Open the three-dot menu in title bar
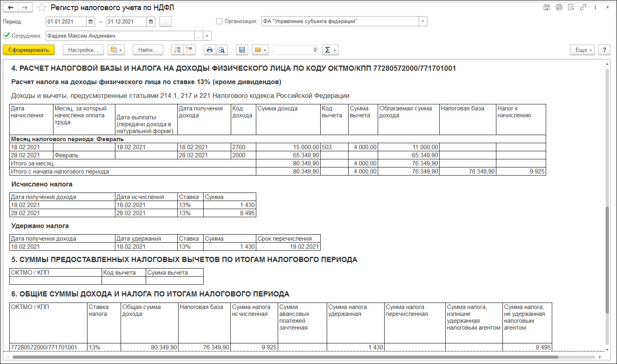This screenshot has width=617, height=364. [595, 7]
